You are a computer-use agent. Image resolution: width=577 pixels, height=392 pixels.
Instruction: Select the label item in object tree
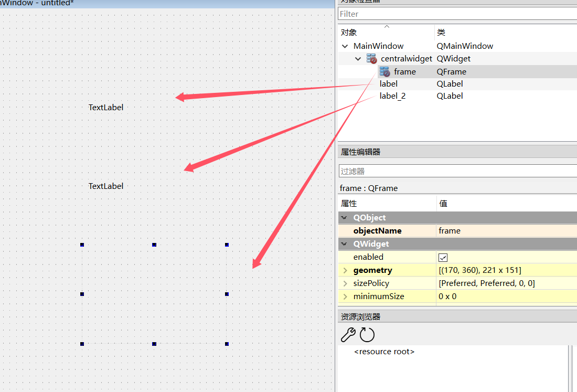pos(389,84)
